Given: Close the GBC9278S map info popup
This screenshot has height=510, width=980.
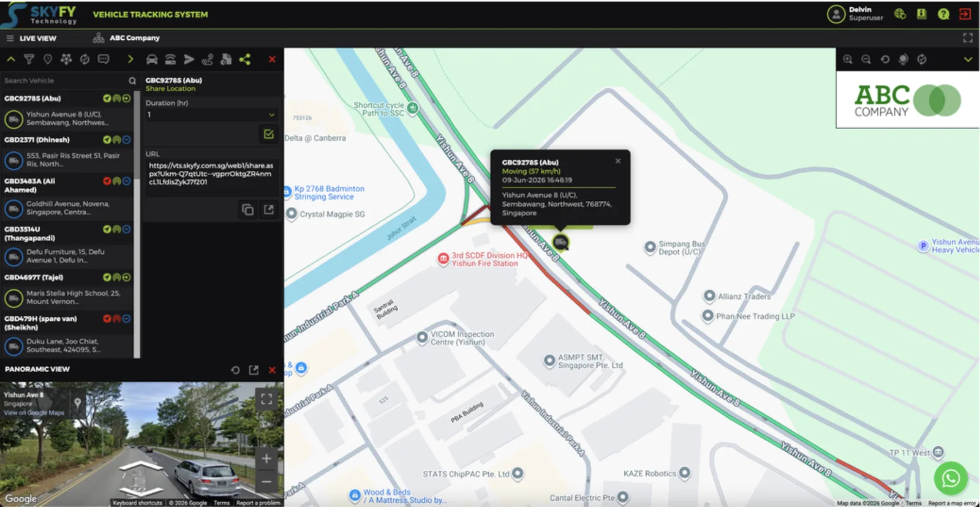Looking at the screenshot, I should pos(618,161).
